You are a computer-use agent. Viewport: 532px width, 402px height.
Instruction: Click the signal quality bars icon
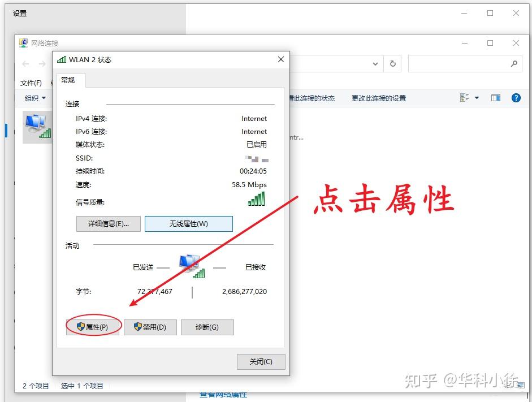(x=257, y=199)
